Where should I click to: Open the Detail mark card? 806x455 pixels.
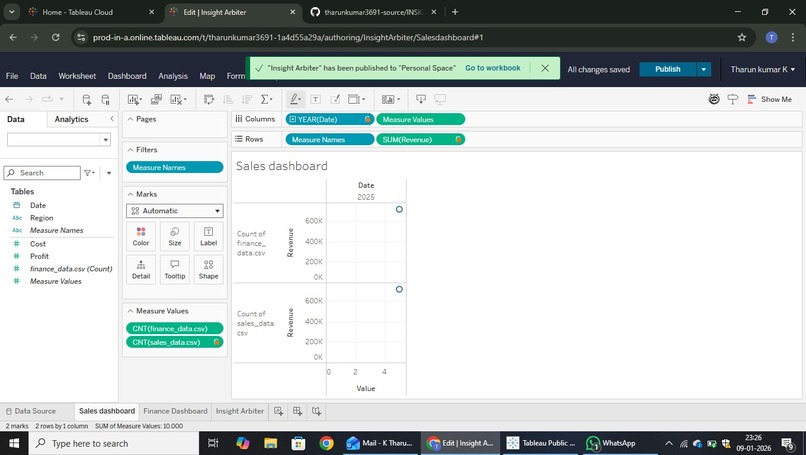click(x=141, y=269)
